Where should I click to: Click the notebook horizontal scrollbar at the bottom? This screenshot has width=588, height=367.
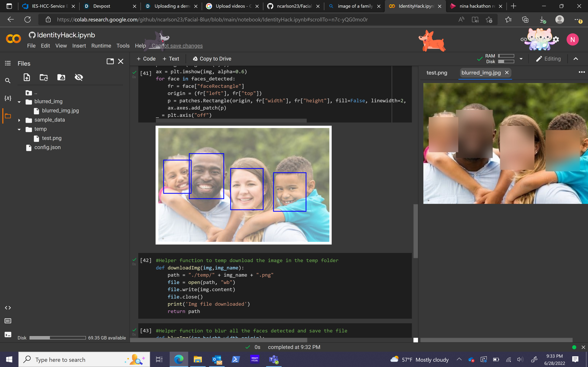(219, 340)
